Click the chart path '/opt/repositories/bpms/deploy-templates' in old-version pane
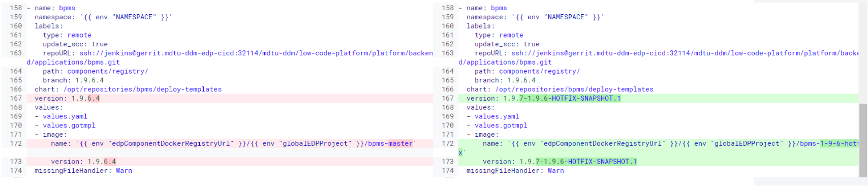 tap(142, 89)
